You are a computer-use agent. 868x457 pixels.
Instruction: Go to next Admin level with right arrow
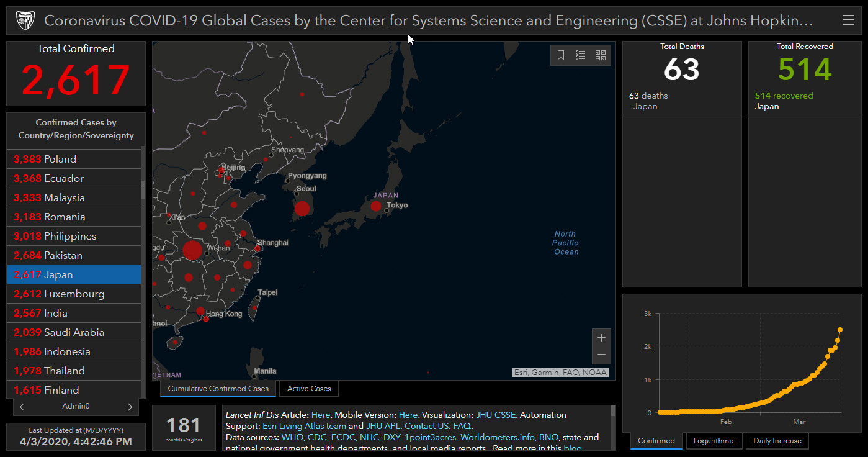point(130,407)
